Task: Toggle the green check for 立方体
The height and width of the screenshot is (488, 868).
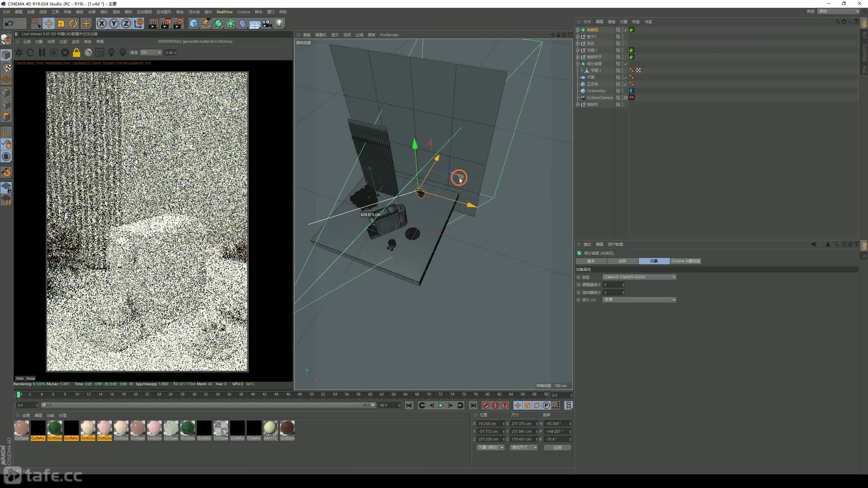Action: click(x=626, y=84)
